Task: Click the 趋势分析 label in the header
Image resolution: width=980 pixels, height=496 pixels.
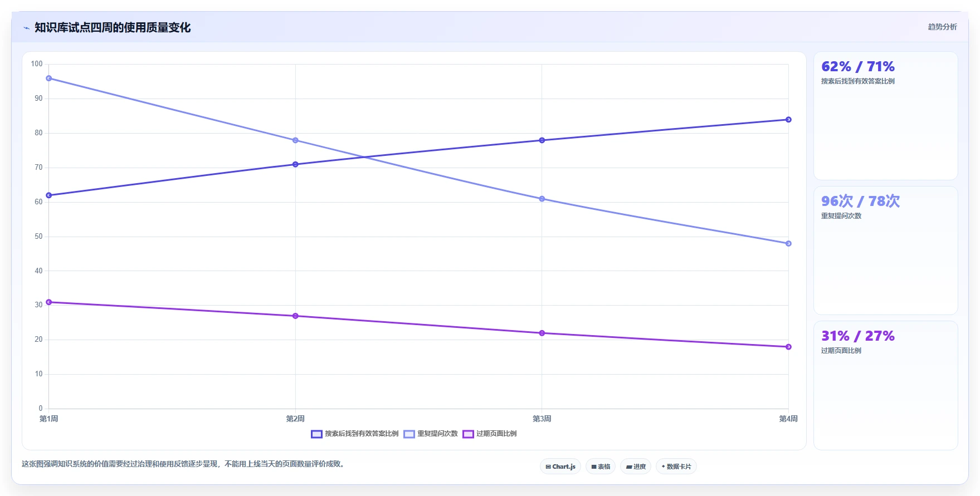Action: click(x=942, y=27)
